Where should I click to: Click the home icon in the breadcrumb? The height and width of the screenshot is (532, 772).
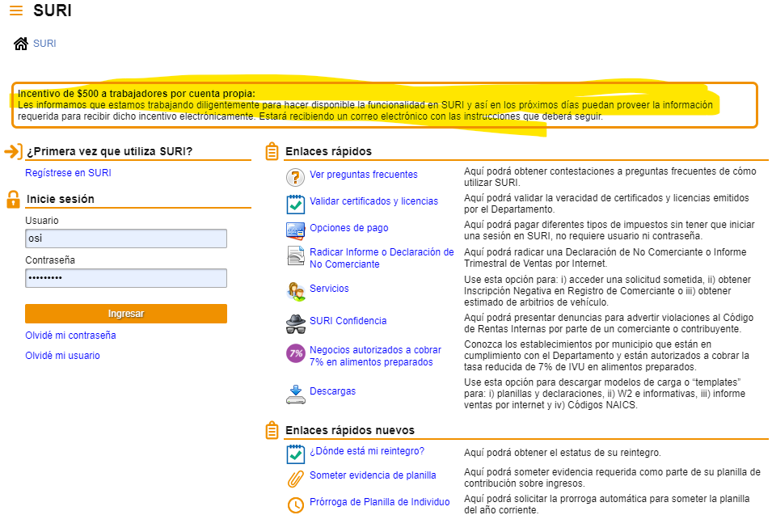(21, 44)
